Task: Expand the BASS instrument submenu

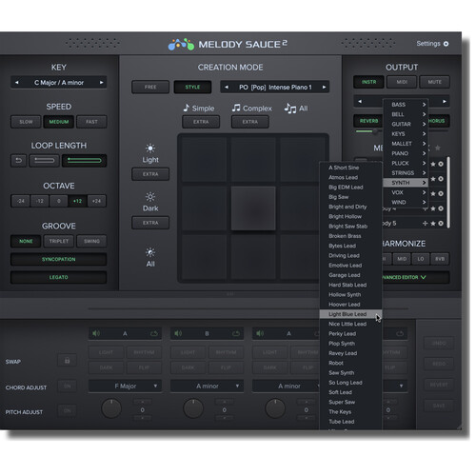Action: pyautogui.click(x=406, y=105)
